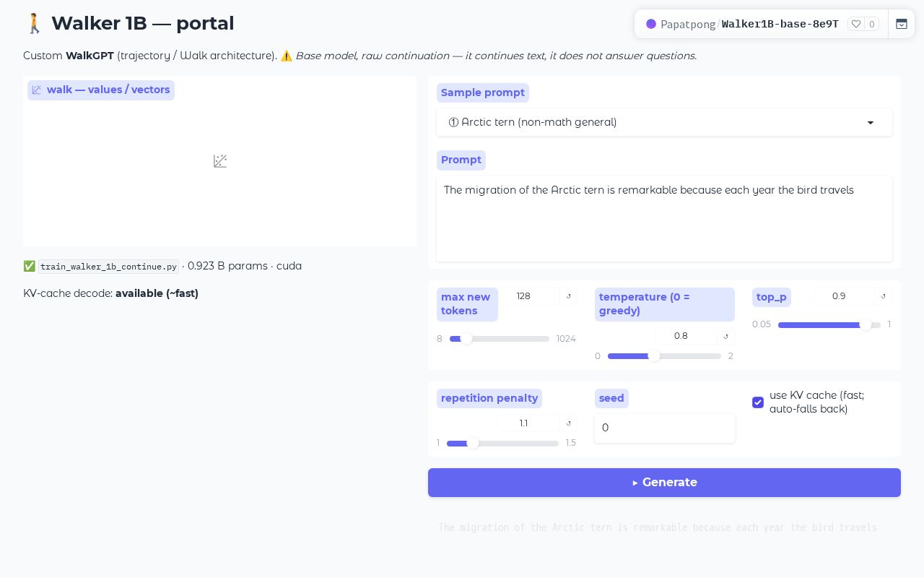The image size is (924, 578).
Task: Click the Generate button
Action: (664, 483)
